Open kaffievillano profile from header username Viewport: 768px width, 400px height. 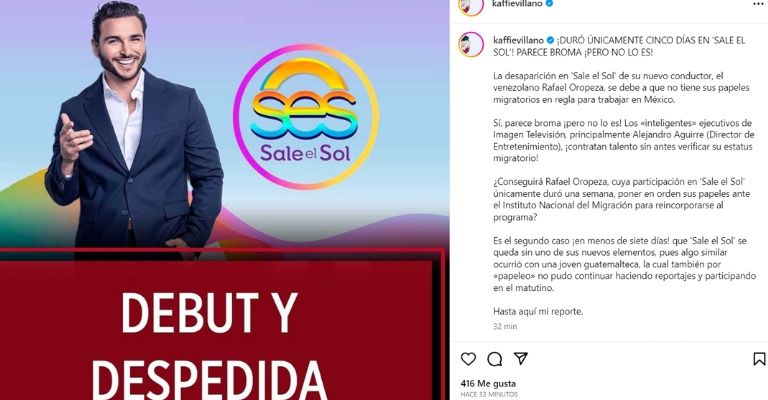click(x=518, y=3)
